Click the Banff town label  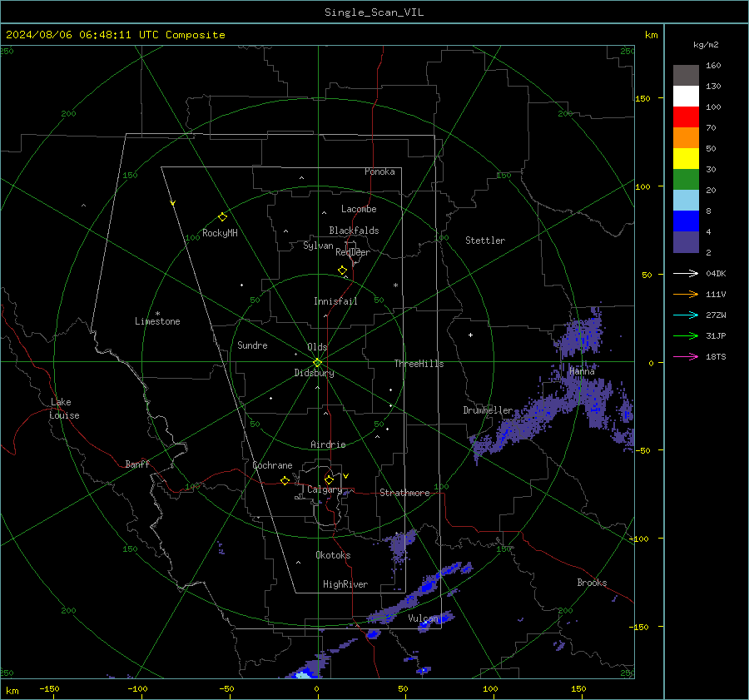(x=137, y=464)
